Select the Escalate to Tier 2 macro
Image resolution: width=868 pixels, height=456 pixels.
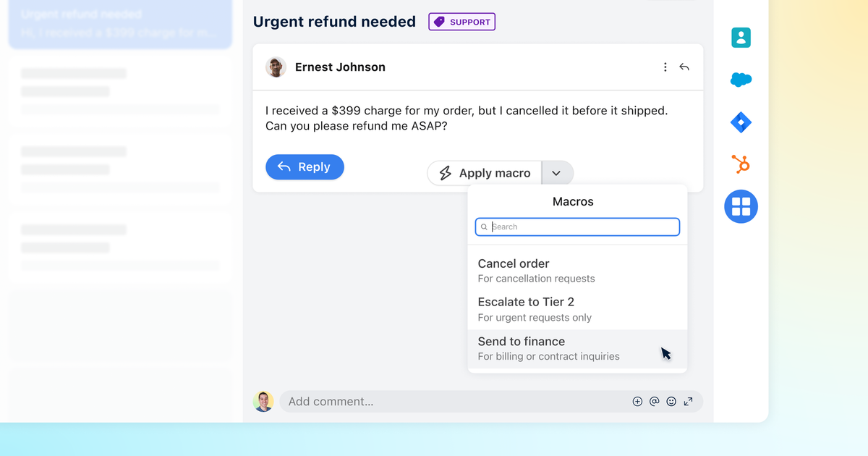pyautogui.click(x=535, y=309)
